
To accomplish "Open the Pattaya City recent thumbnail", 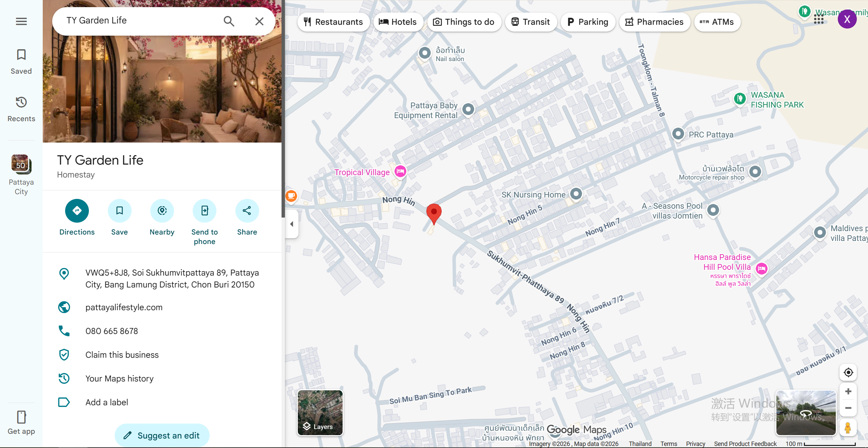I will 21,174.
